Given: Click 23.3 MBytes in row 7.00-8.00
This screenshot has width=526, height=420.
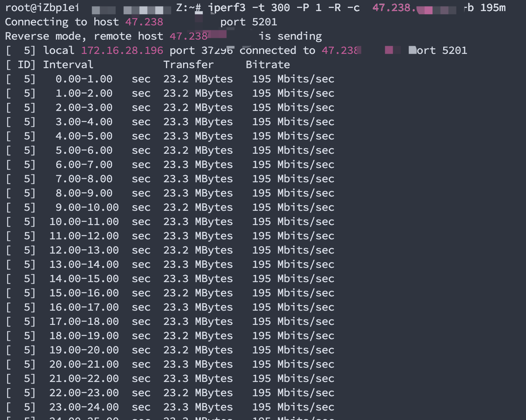Looking at the screenshot, I should pyautogui.click(x=198, y=179).
